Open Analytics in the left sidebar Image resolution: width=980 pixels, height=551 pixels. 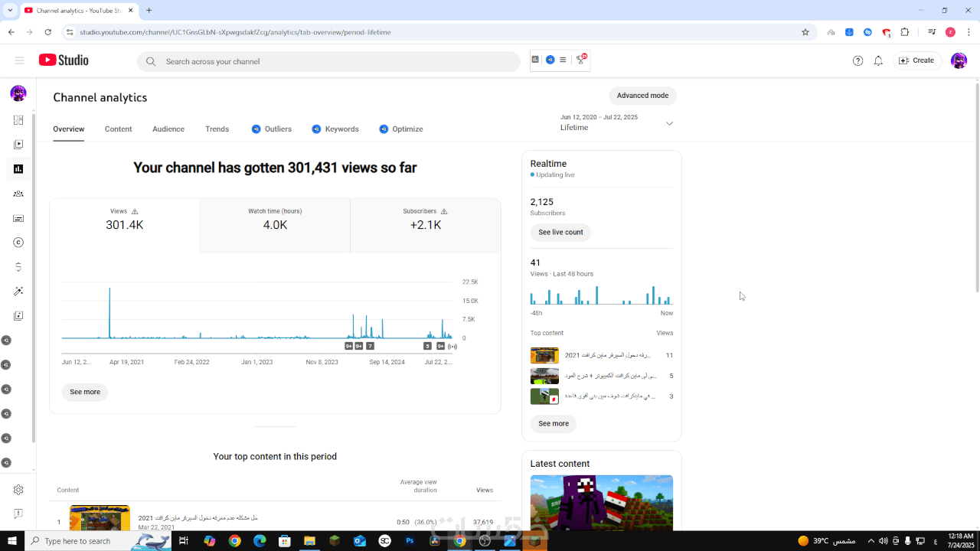coord(18,169)
